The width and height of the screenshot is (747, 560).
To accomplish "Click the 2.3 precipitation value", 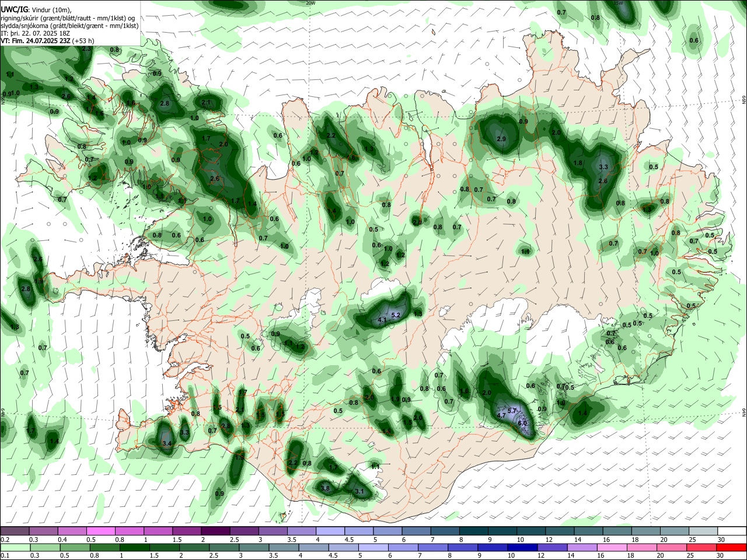I will 86,48.
